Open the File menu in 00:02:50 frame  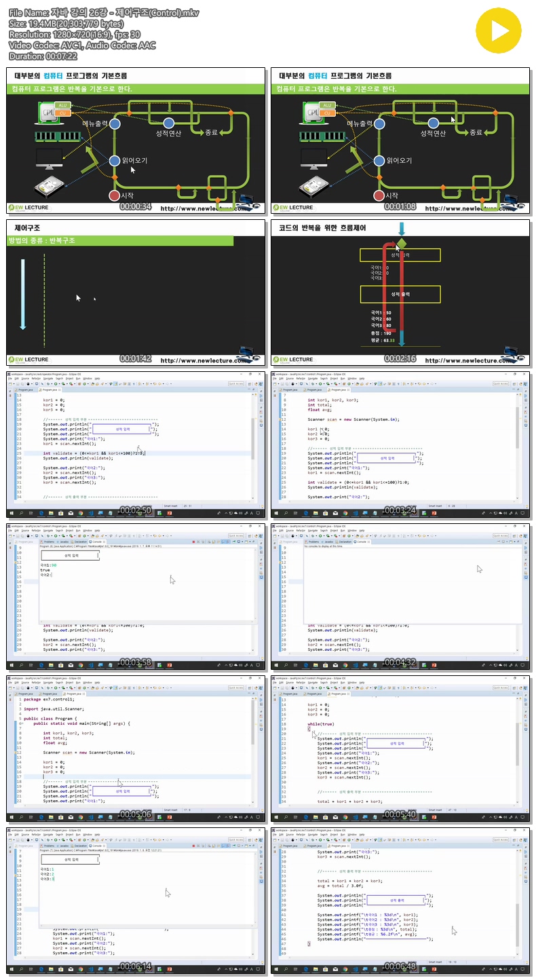coord(11,379)
